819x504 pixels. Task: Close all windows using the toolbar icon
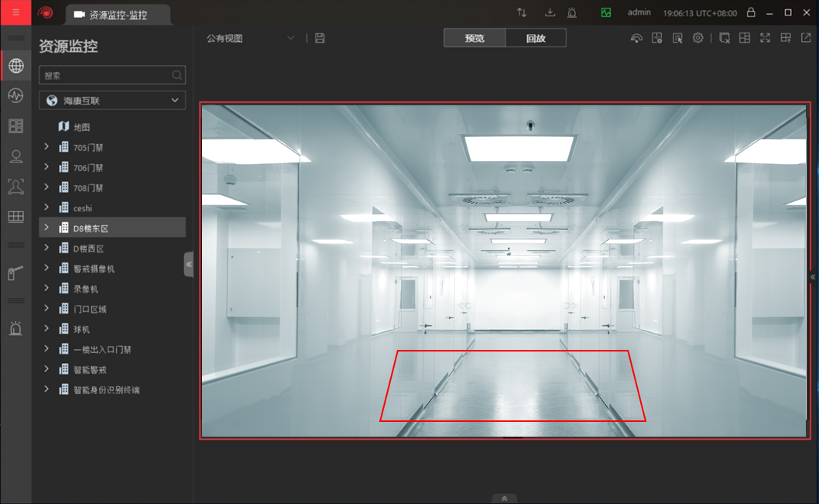point(725,38)
